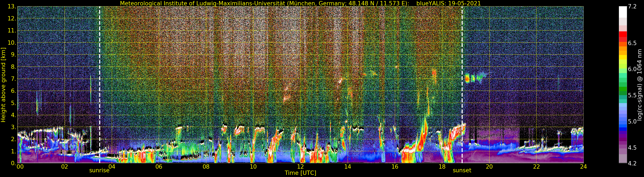Click the red cloud at 7 km after sunset
This screenshot has width=644, height=177.
467,79
